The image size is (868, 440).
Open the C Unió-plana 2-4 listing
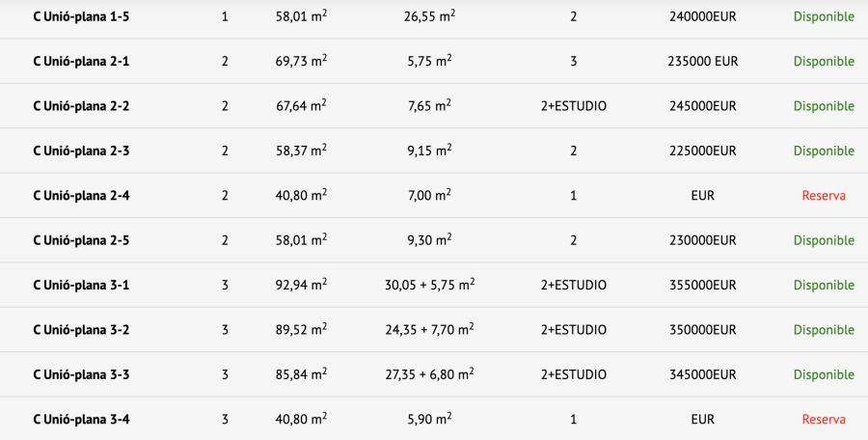81,196
